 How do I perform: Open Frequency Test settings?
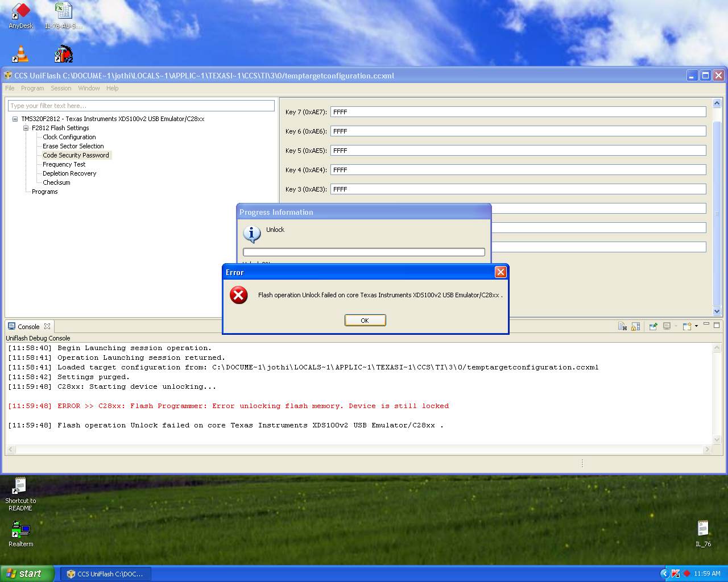point(64,164)
